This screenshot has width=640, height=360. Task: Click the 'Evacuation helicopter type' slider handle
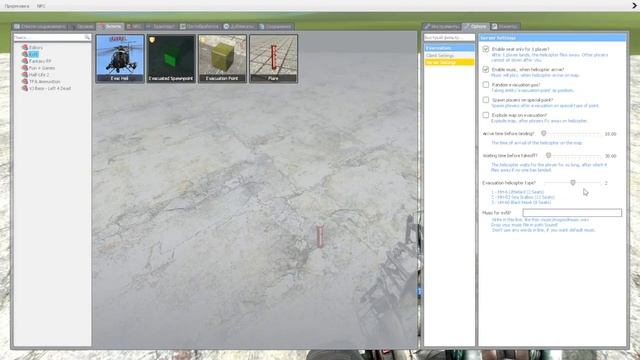click(x=573, y=183)
